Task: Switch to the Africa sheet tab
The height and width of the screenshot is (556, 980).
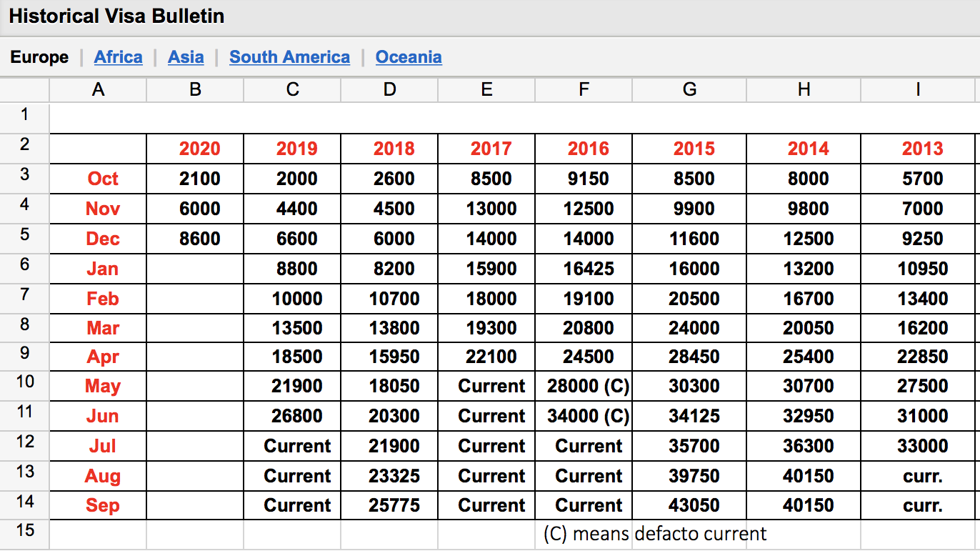Action: click(x=118, y=57)
